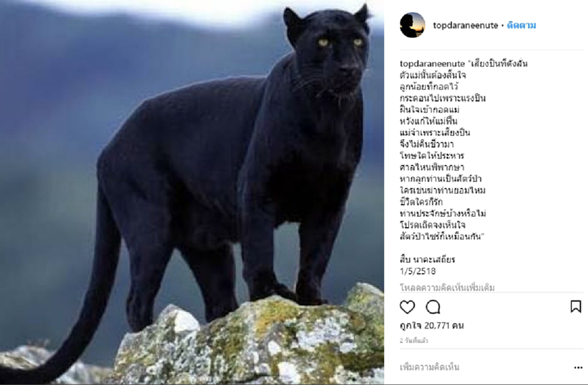Screen dimensions: 588x385
Task: Open the three-dot more options menu
Action: [578, 367]
